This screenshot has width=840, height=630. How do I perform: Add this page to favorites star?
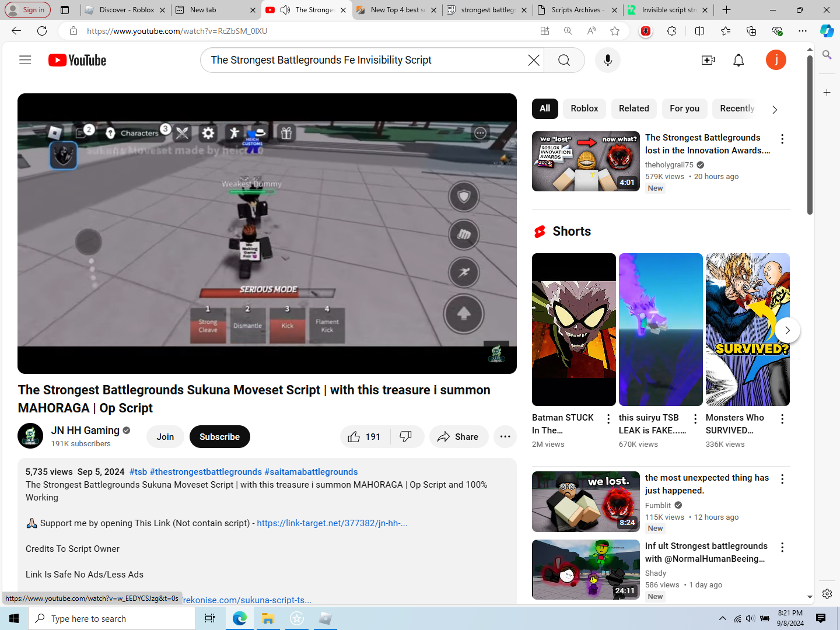coord(615,31)
